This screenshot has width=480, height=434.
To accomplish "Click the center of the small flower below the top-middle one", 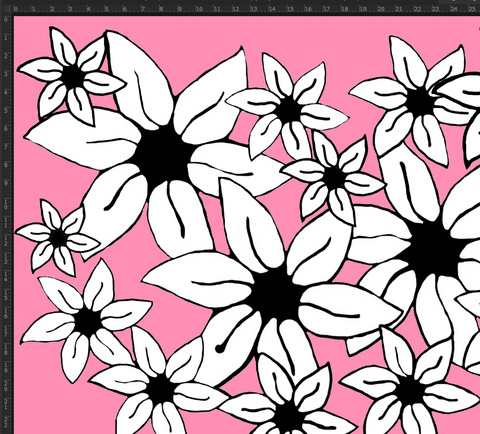I will (x=333, y=178).
